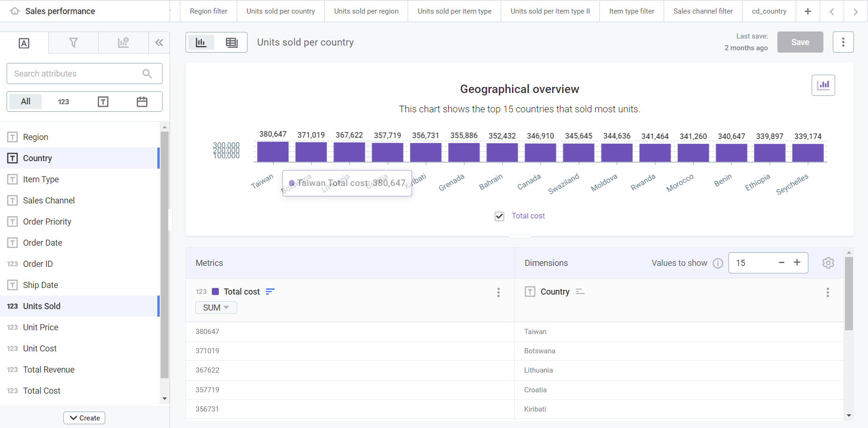Image resolution: width=868 pixels, height=428 pixels.
Task: Open the filters panel using funnel icon
Action: (x=73, y=43)
